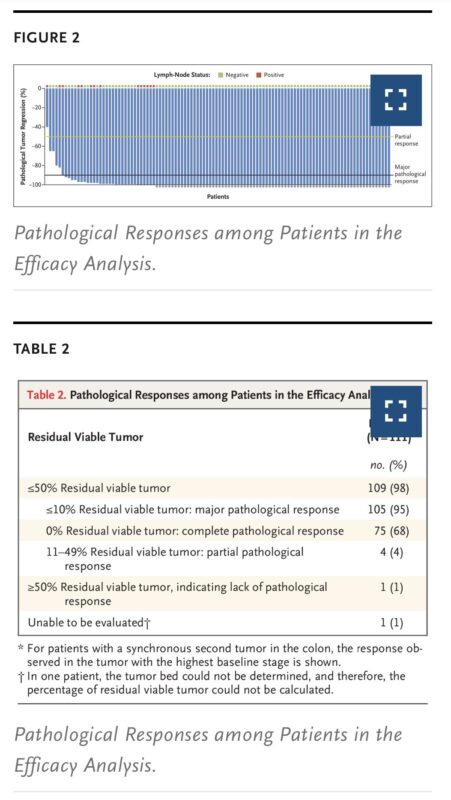Click the FIGURE 2 section heading
The width and height of the screenshot is (451, 800).
click(x=46, y=38)
